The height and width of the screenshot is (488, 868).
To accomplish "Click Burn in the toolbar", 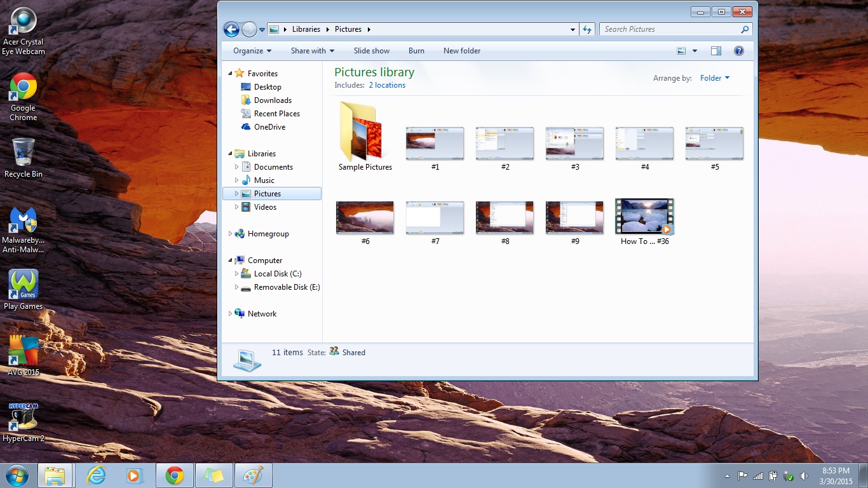I will [x=416, y=51].
